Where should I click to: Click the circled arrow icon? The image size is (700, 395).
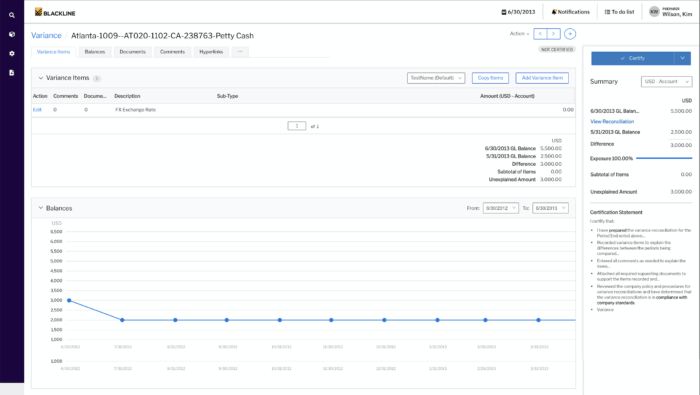[x=570, y=34]
